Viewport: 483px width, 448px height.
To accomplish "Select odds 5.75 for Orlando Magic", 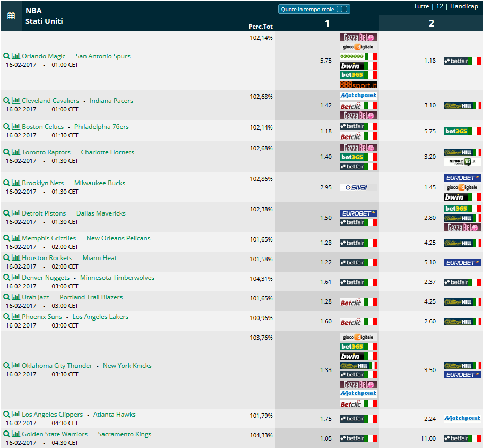I will pyautogui.click(x=325, y=61).
